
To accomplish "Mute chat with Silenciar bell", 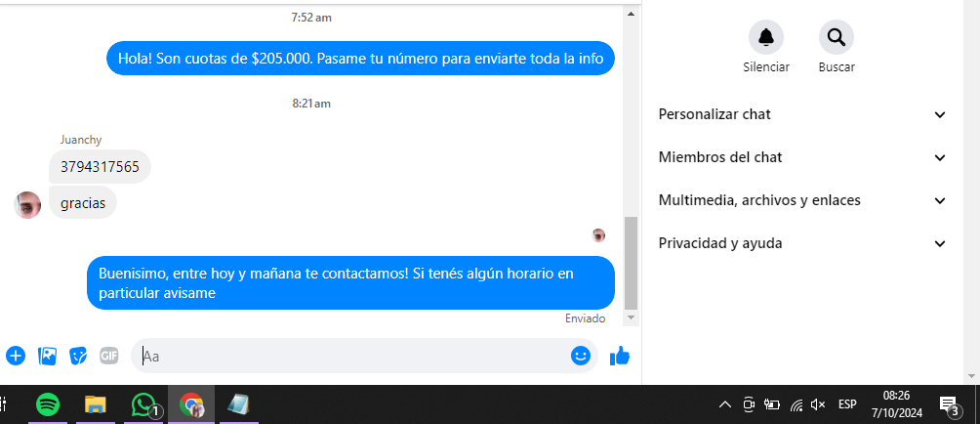I will point(766,37).
